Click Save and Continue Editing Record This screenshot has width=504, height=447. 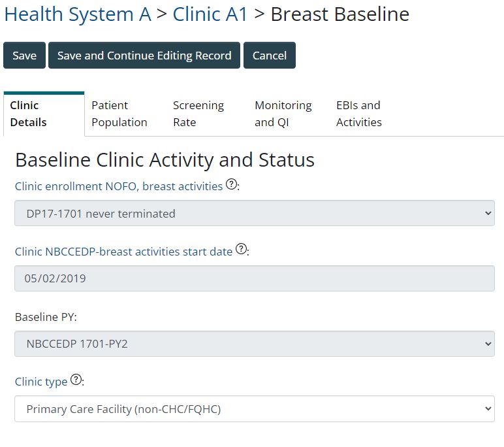[x=144, y=56]
